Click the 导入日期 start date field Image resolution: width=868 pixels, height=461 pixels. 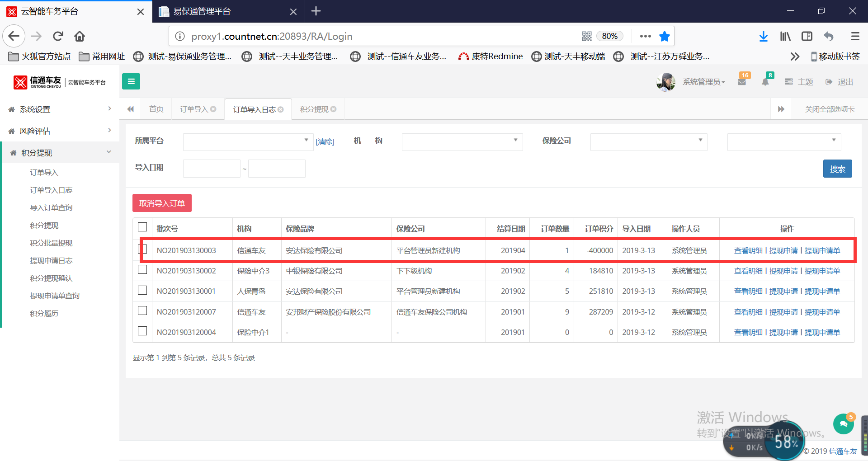click(212, 169)
